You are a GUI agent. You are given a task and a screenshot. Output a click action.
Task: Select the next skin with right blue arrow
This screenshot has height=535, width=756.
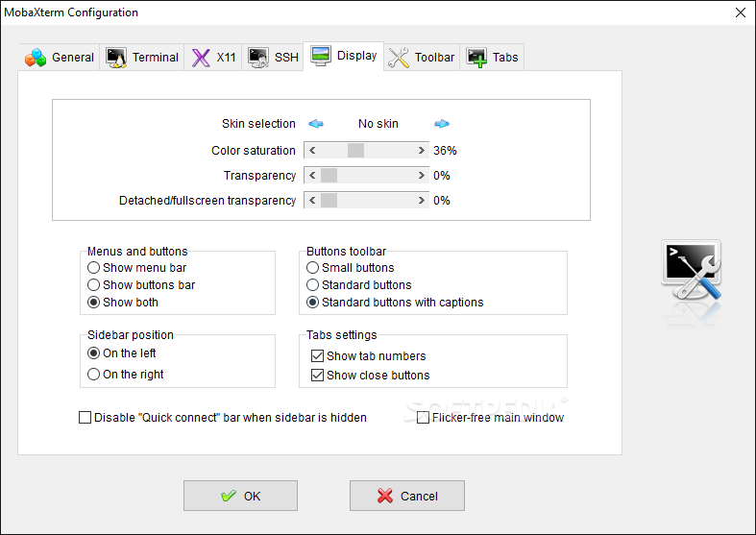click(442, 124)
